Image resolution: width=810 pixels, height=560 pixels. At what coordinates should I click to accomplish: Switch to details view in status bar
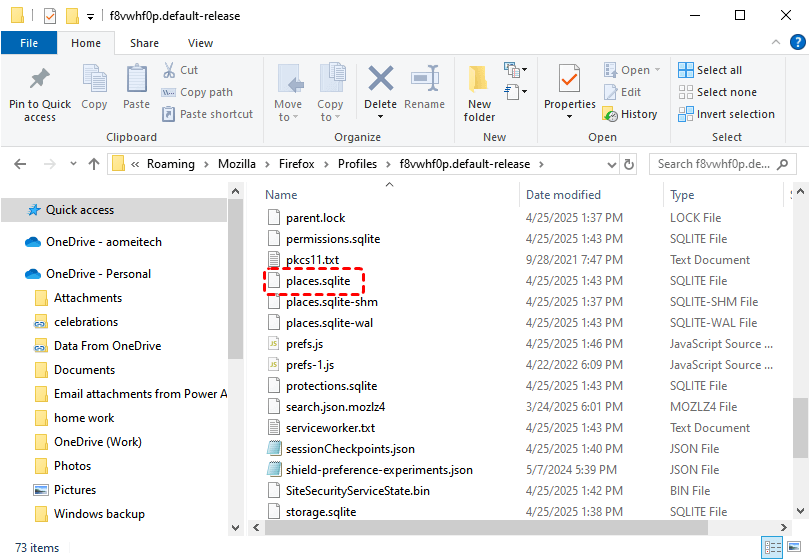coord(773,547)
